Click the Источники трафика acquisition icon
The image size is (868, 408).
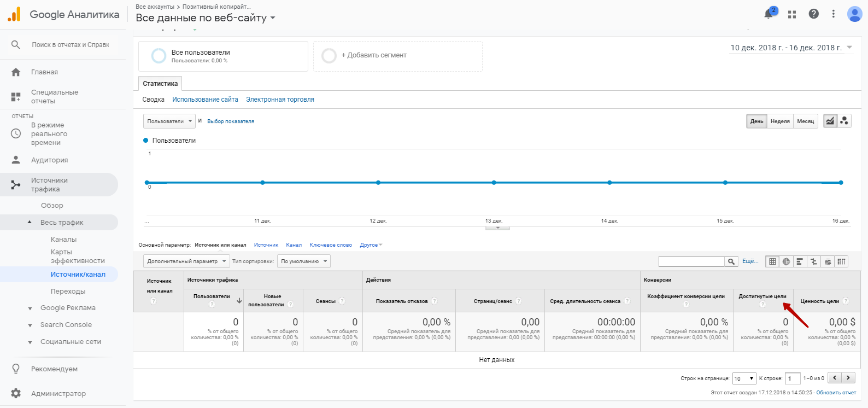(x=16, y=185)
